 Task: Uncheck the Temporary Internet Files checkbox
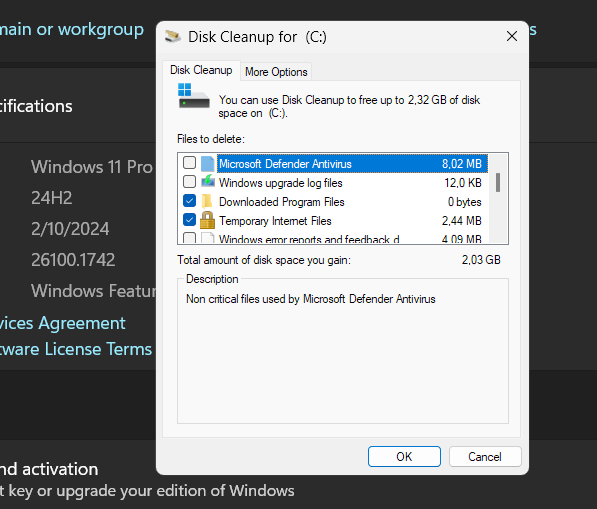click(x=189, y=220)
